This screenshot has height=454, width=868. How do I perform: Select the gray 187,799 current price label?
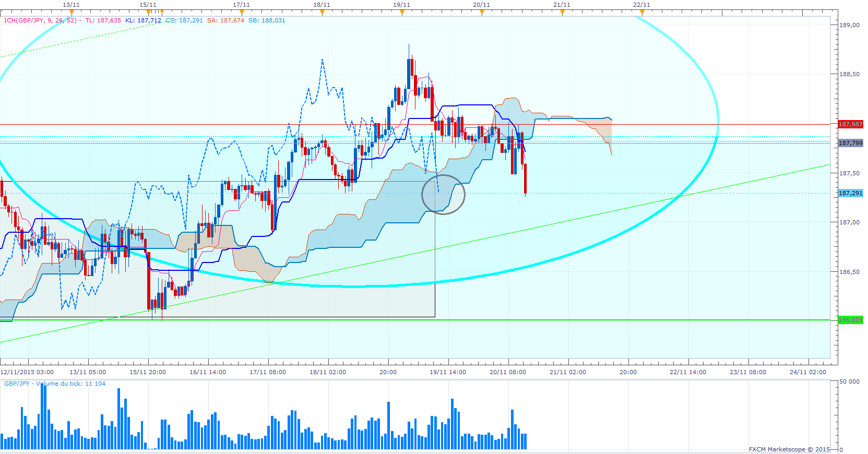[850, 143]
